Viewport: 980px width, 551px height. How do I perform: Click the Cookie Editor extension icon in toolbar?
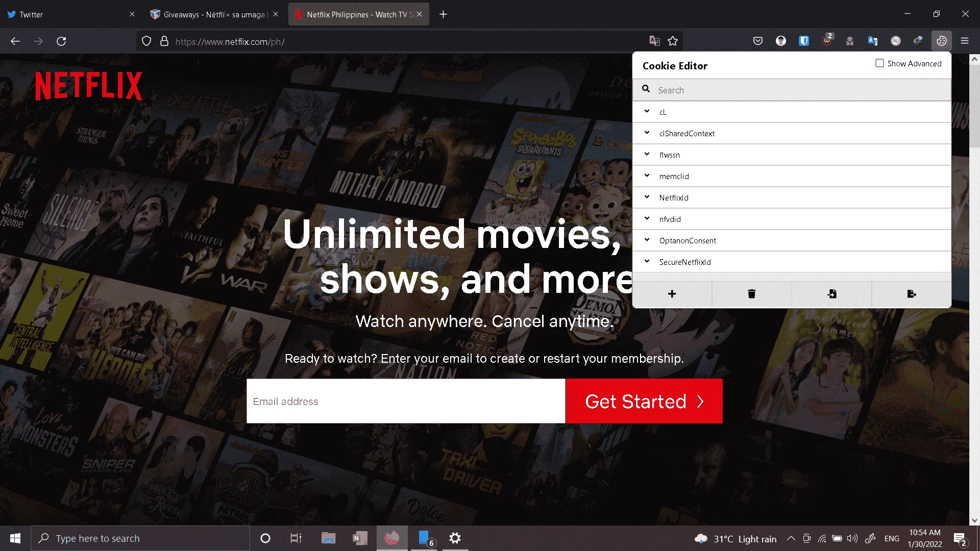point(941,41)
